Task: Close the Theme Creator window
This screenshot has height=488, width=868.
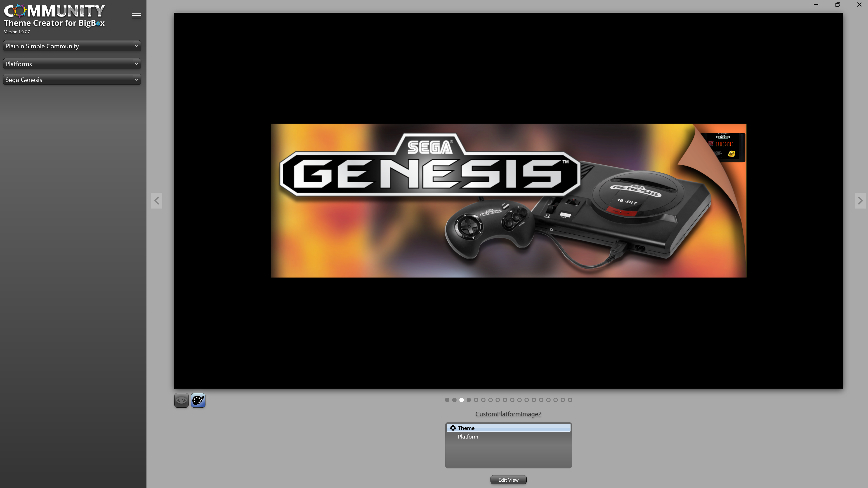Action: click(859, 4)
